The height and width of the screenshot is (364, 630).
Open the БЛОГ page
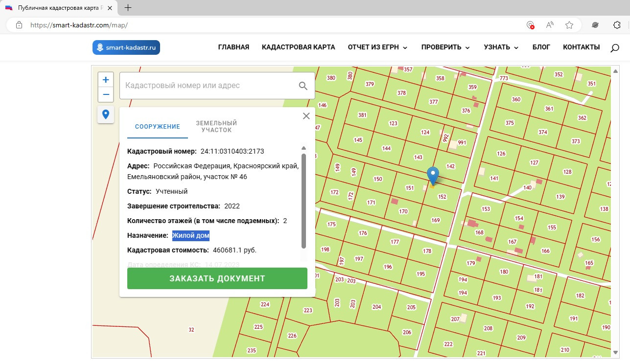click(x=541, y=47)
